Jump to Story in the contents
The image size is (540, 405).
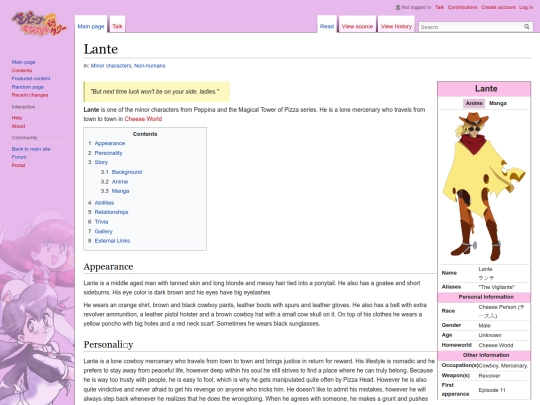pyautogui.click(x=101, y=162)
